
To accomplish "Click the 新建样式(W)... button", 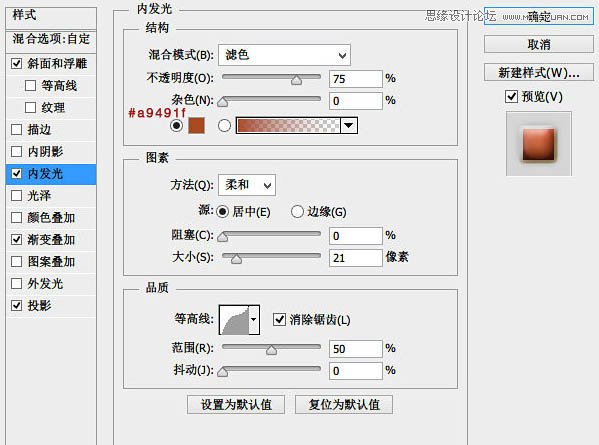I will click(539, 72).
